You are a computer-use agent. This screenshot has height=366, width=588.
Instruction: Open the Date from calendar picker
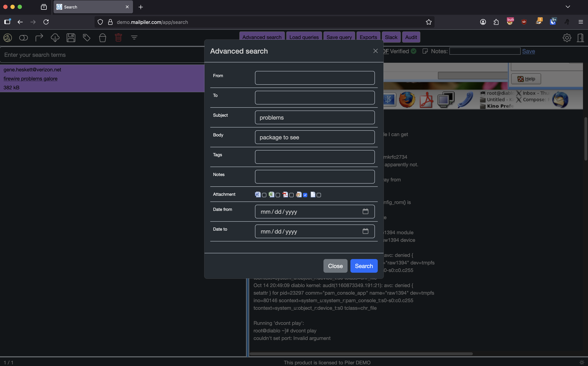365,211
